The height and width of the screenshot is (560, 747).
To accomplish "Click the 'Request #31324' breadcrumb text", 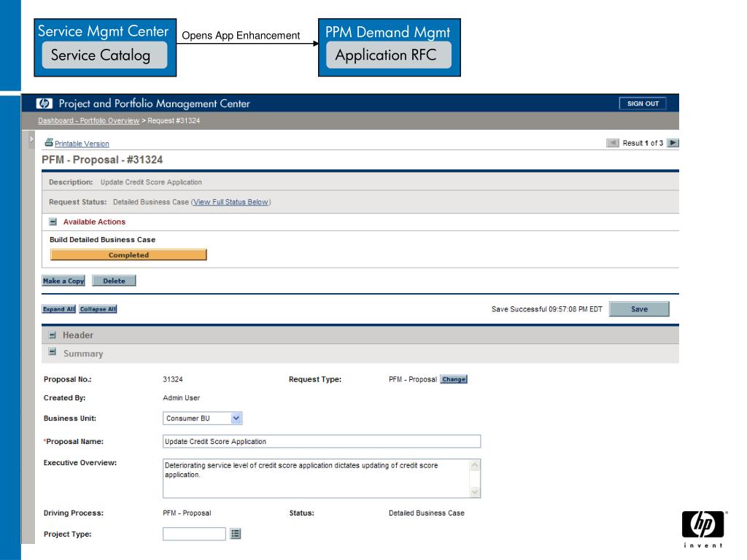I will [174, 120].
